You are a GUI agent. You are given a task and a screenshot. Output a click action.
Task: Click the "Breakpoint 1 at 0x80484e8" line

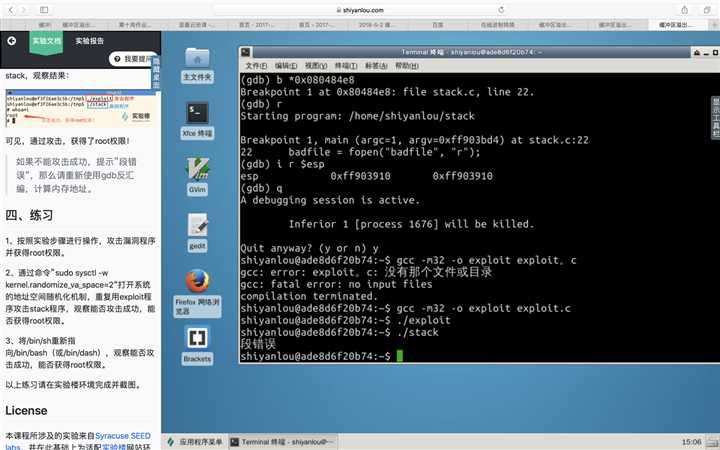387,92
